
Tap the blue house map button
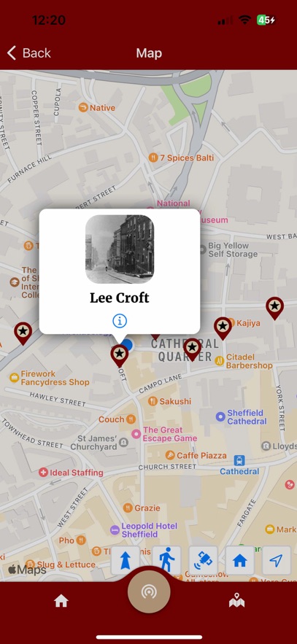coord(240,560)
